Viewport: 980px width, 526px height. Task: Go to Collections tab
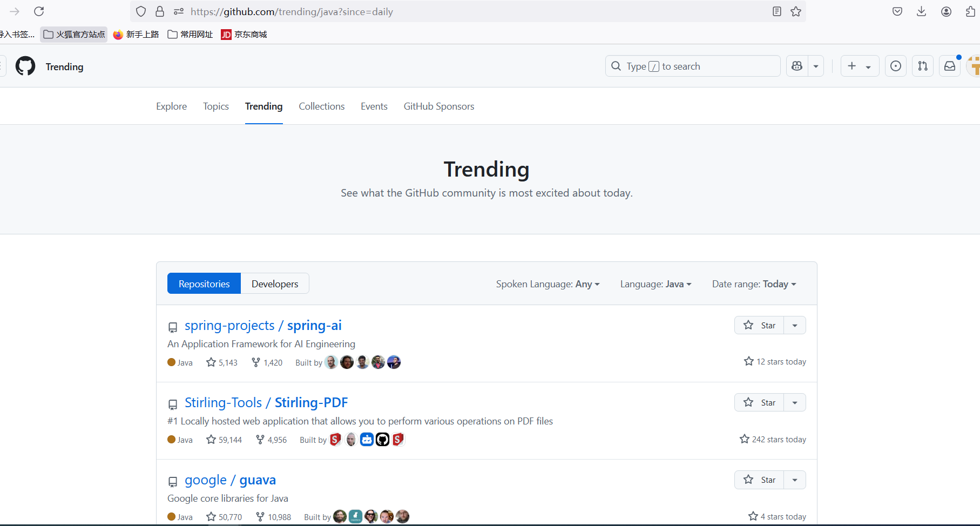point(322,106)
